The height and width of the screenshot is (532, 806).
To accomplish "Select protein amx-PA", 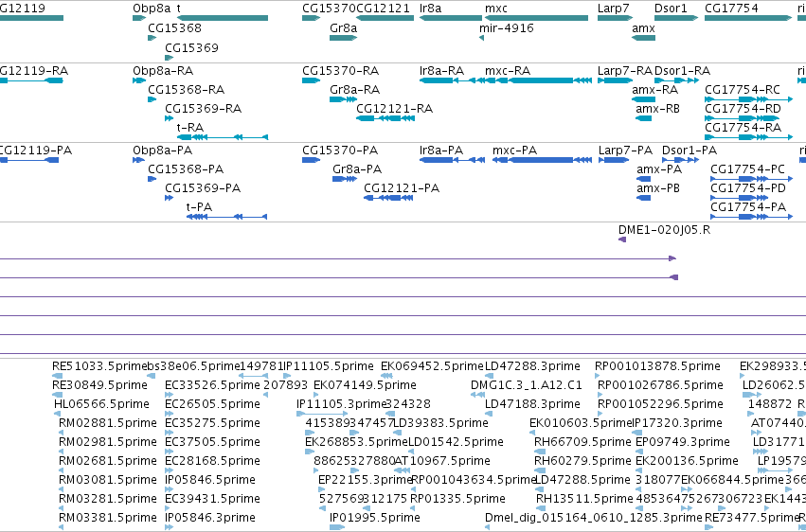I will (643, 179).
